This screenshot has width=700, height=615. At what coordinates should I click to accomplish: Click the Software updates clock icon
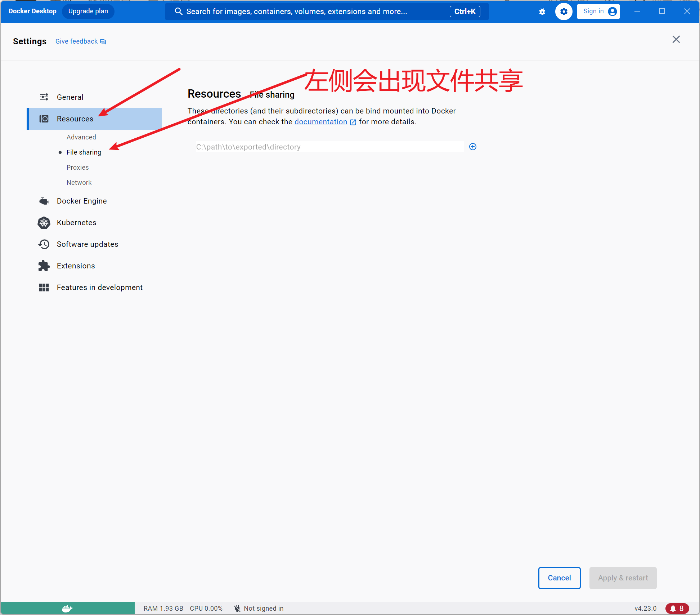click(44, 244)
